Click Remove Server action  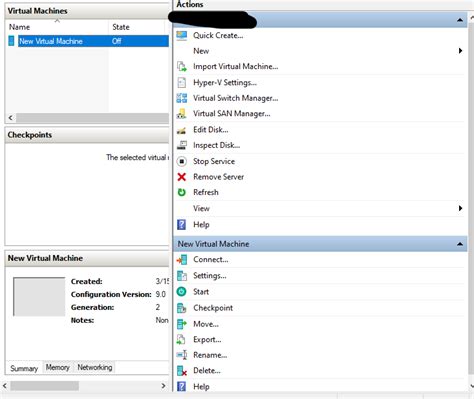pyautogui.click(x=218, y=177)
